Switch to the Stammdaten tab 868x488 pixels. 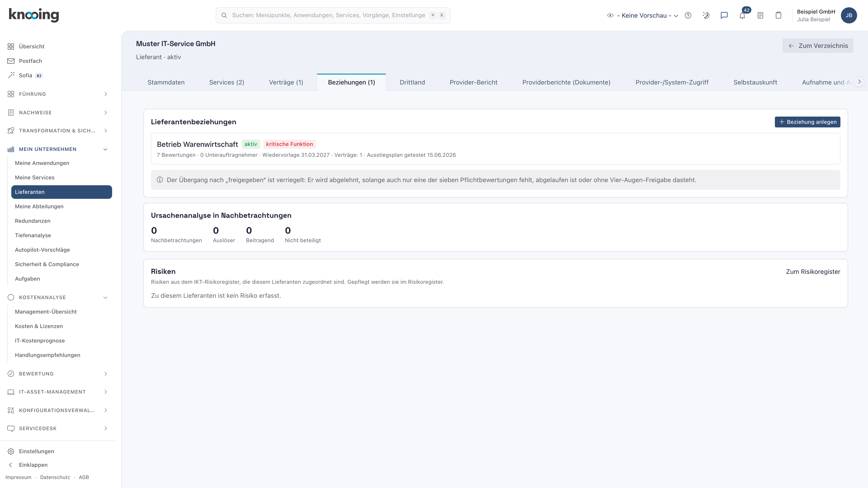coord(166,82)
